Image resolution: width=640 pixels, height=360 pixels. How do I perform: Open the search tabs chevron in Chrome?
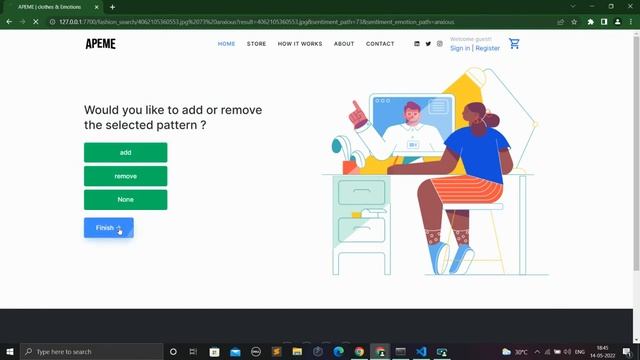[x=573, y=6]
